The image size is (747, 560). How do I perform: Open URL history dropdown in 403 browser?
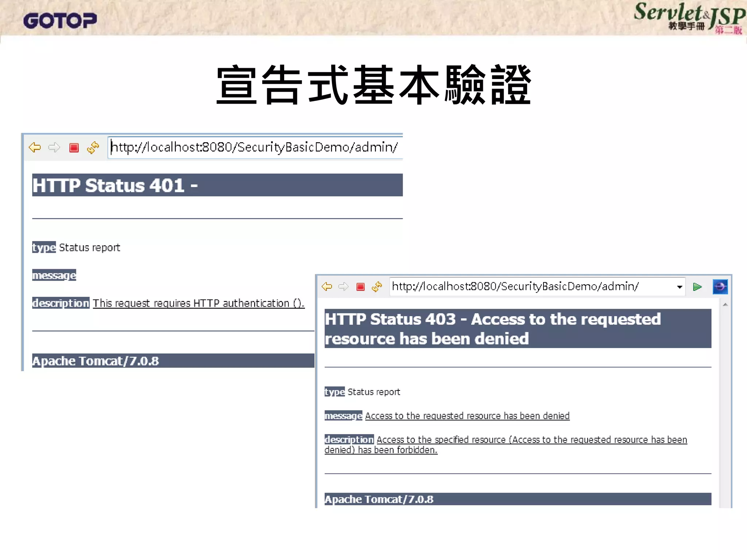(680, 287)
